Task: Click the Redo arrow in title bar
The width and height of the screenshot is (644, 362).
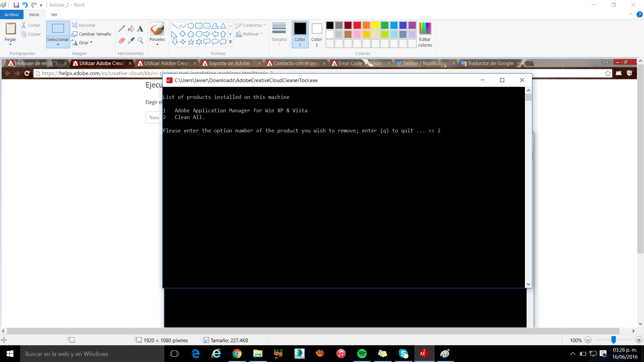Action: pos(34,5)
